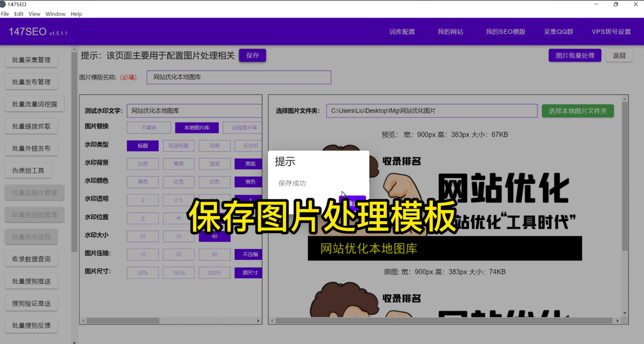Select 不压缩 for 图片压缩

click(x=249, y=255)
